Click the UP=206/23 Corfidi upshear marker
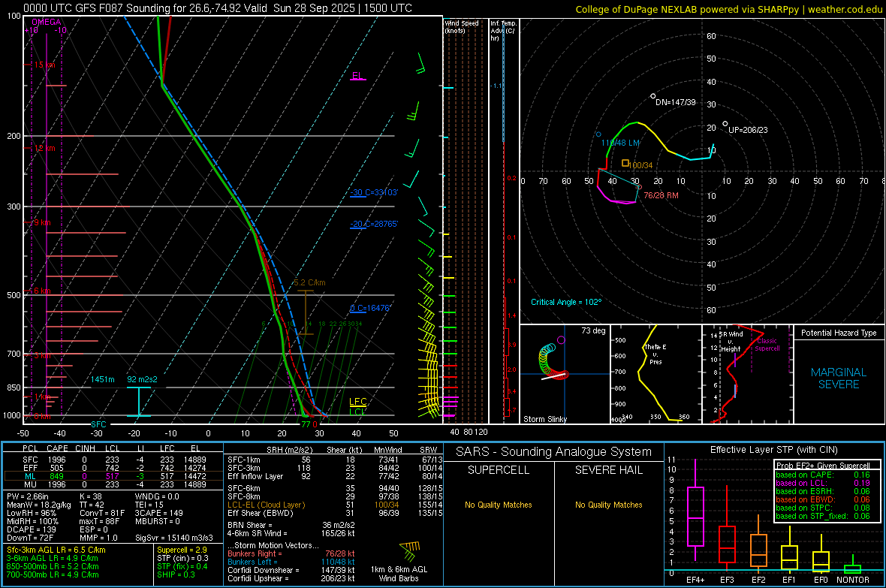The height and width of the screenshot is (588, 886). pyautogui.click(x=725, y=124)
